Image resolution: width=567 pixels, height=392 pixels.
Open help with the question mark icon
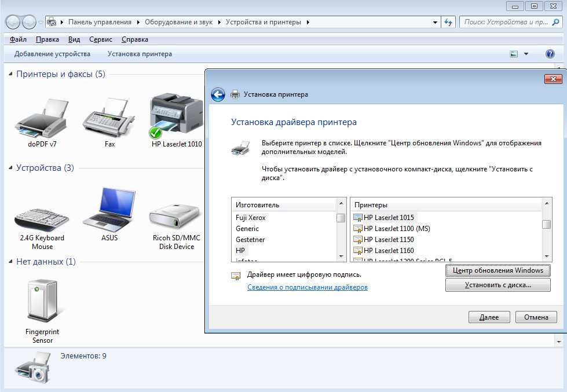(x=550, y=54)
